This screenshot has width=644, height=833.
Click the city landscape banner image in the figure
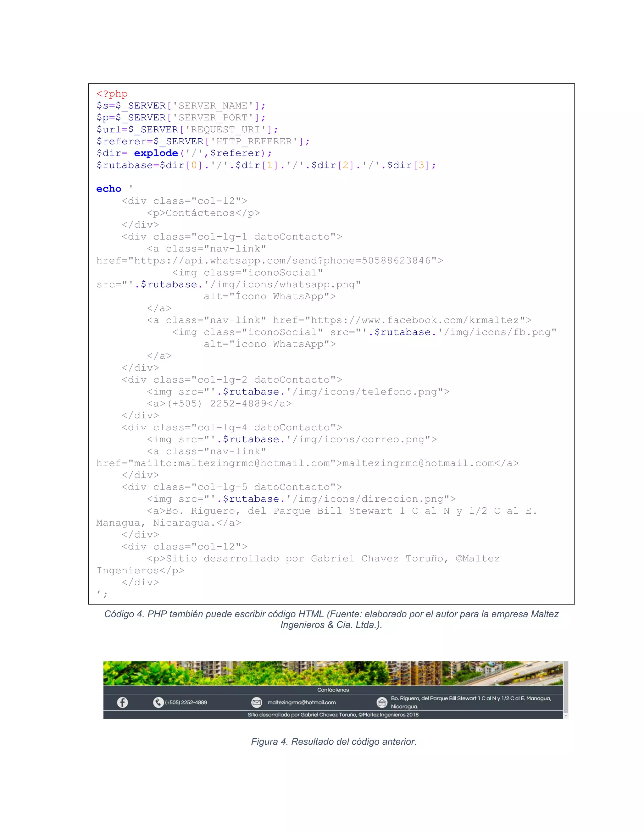pos(333,673)
